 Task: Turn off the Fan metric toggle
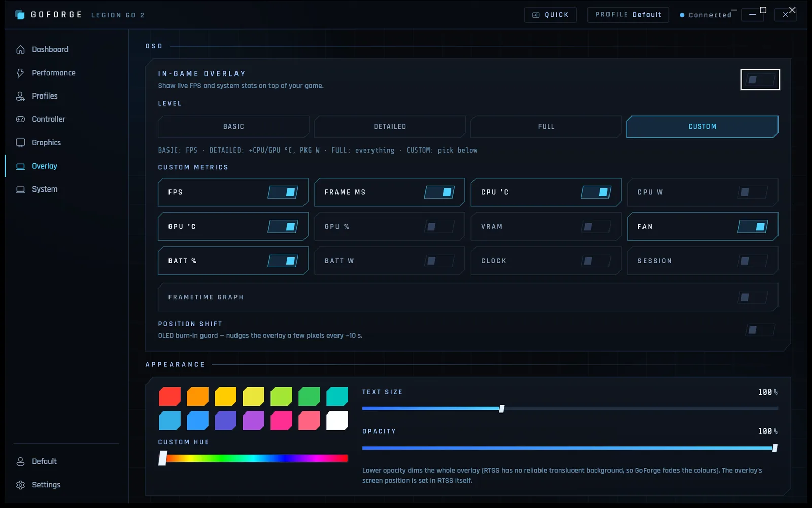pos(753,227)
